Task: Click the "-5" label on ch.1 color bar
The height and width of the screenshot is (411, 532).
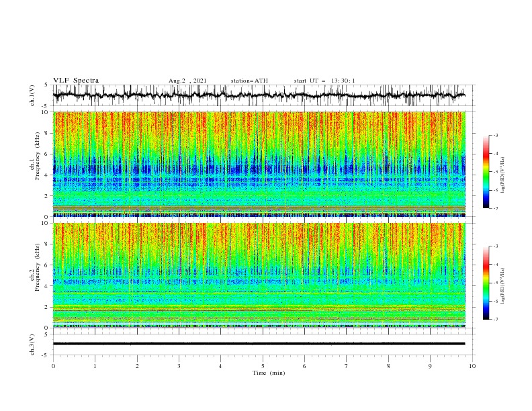Action: (x=496, y=172)
